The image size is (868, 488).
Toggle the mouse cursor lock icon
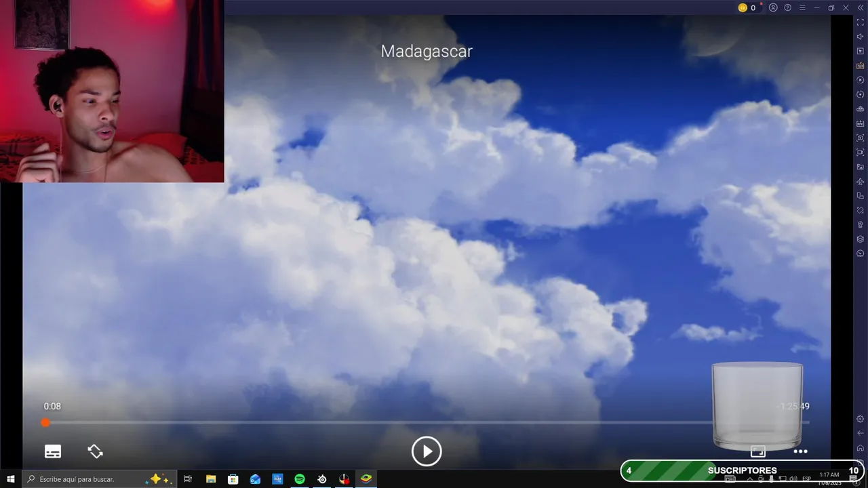coord(861,52)
